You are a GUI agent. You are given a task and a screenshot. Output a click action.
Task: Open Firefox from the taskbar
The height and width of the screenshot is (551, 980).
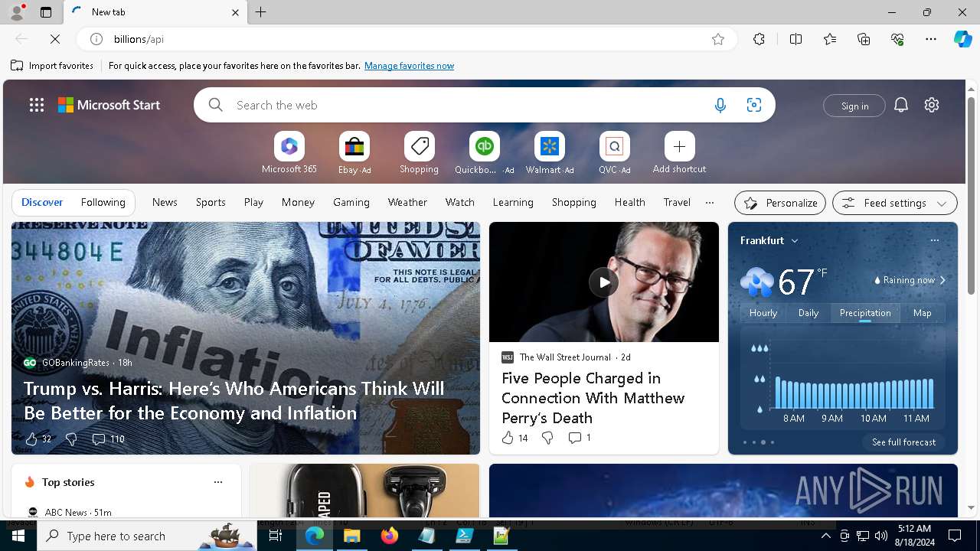(390, 536)
